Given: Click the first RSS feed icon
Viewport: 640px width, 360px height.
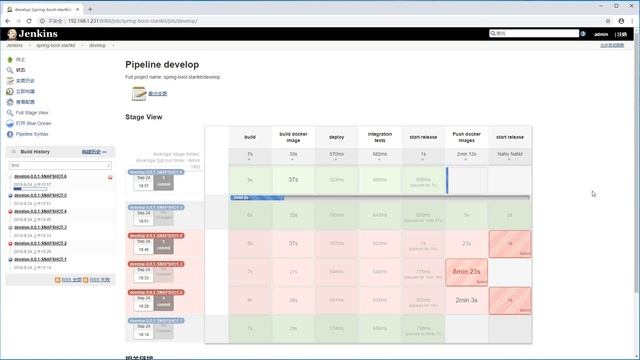Looking at the screenshot, I should click(58, 280).
